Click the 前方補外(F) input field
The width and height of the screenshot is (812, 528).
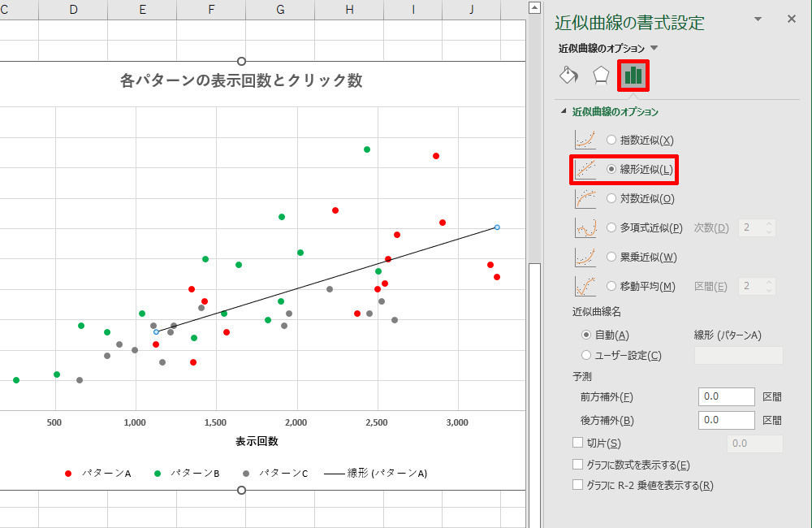coord(726,397)
